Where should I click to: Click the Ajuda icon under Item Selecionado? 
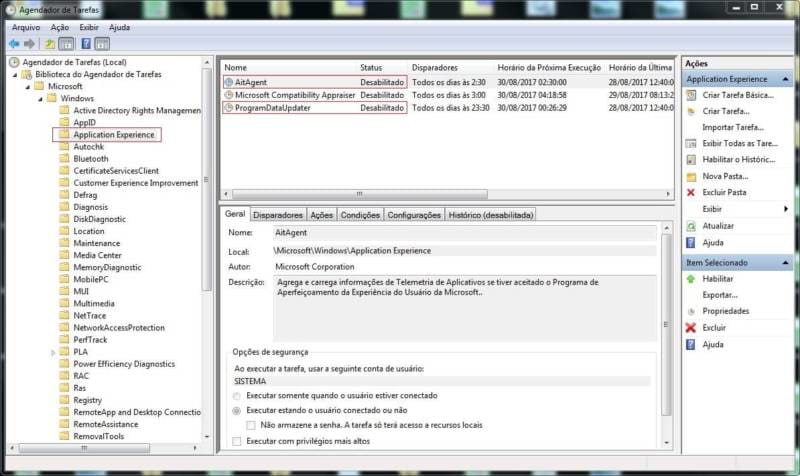(691, 344)
